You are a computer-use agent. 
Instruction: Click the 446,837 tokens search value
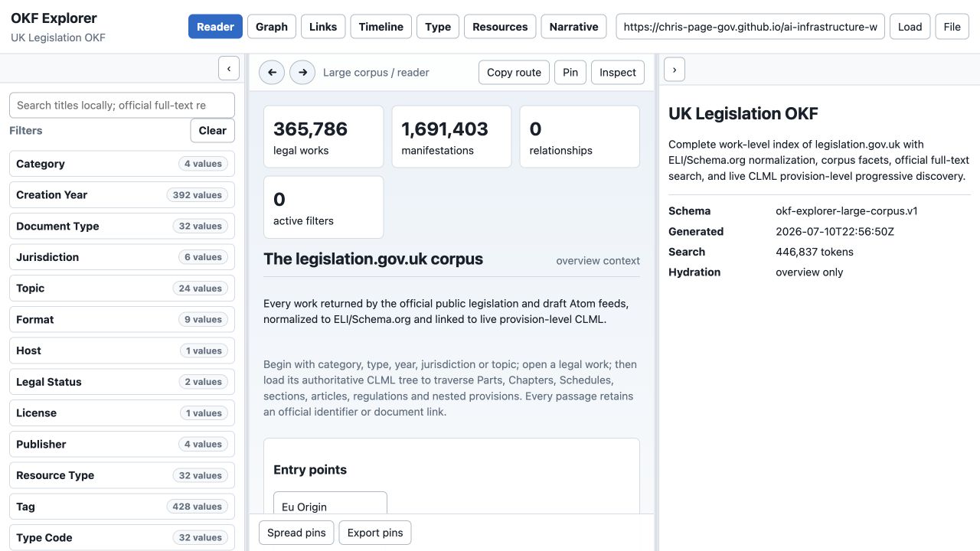click(x=815, y=252)
